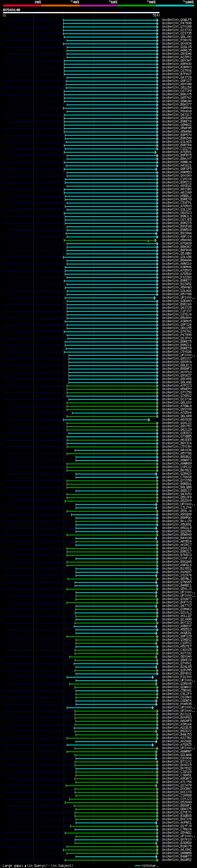The image size is (197, 868).
Task: Click the UniRef100_Q9CAV8 label
Action: click(x=177, y=379)
